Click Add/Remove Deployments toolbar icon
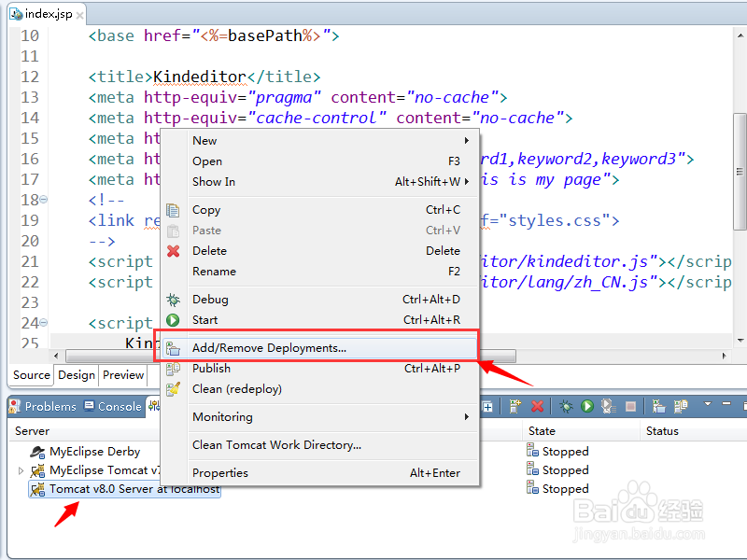This screenshot has width=747, height=560. (x=658, y=406)
